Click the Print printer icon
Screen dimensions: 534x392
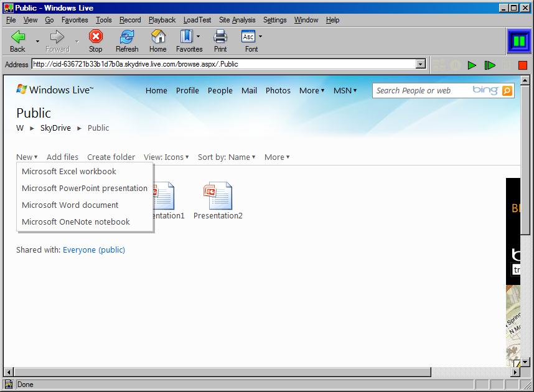pos(220,37)
